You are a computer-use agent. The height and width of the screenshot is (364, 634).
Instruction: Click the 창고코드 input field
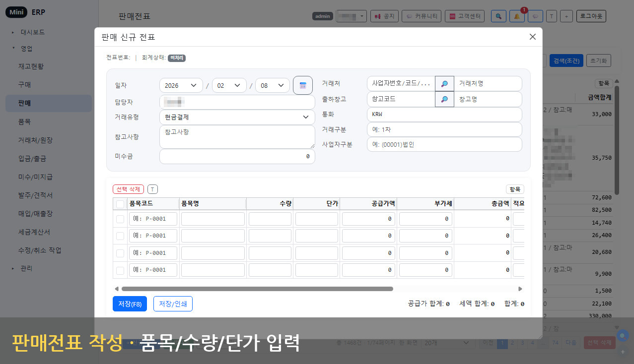(401, 99)
